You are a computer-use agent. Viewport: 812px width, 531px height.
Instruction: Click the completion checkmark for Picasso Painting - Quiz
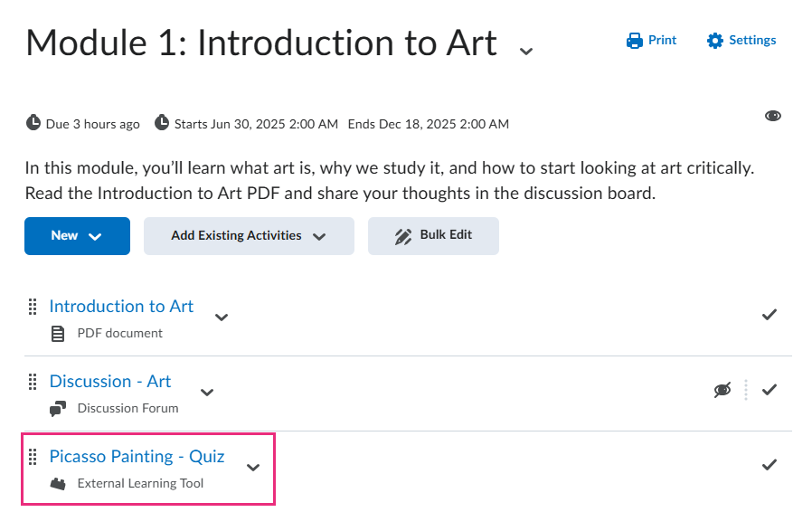[x=770, y=465]
